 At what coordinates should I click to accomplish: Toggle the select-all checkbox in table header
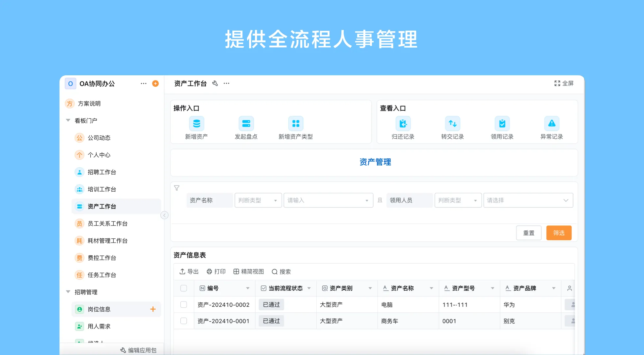pos(184,288)
